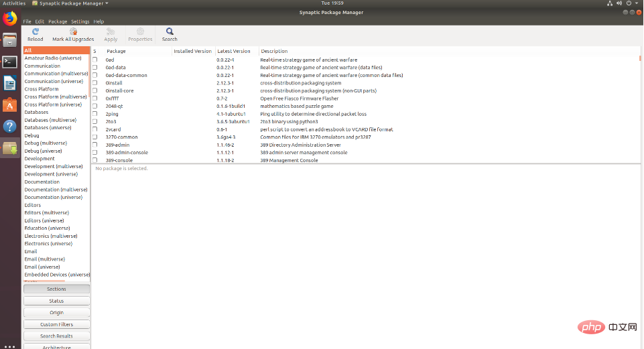The image size is (644, 349).
Task: Click the Custom Filters button
Action: 57,324
